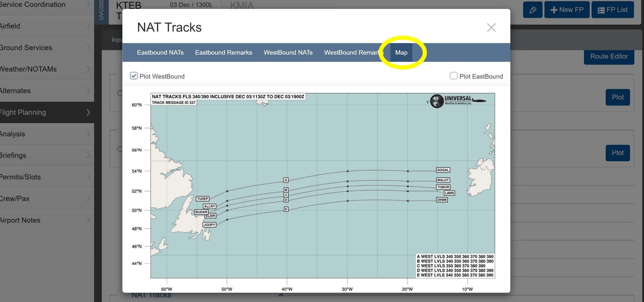Click track B marker on map
This screenshot has height=302, width=644.
pyautogui.click(x=286, y=190)
